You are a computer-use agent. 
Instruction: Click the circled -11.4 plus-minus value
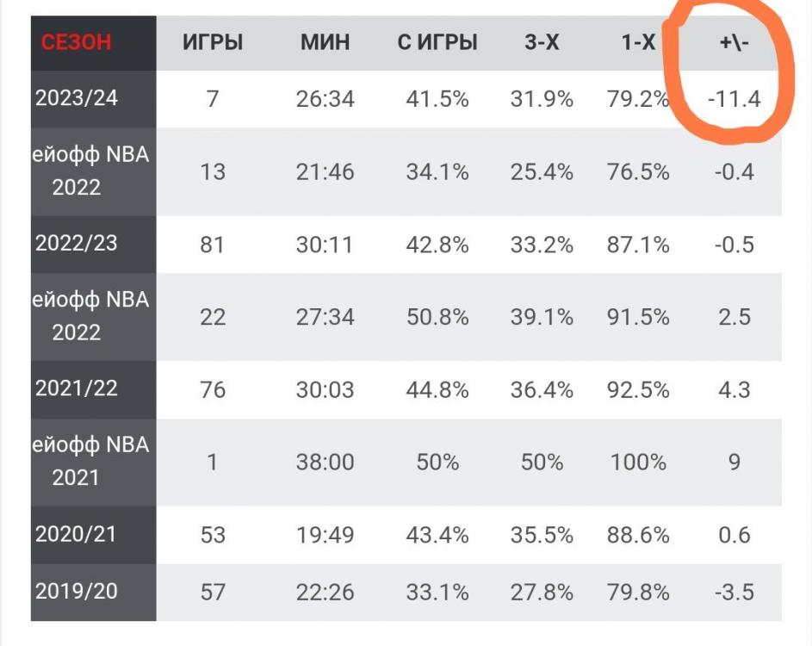(735, 99)
